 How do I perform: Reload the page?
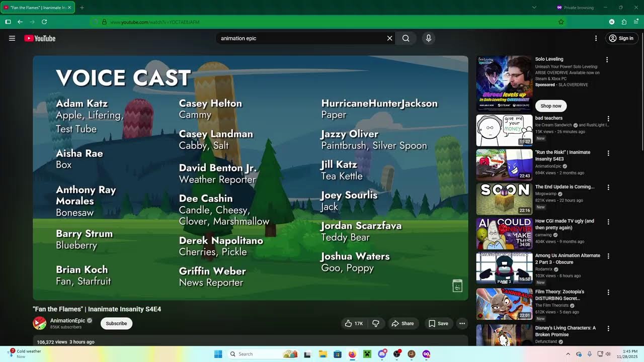pos(44,22)
